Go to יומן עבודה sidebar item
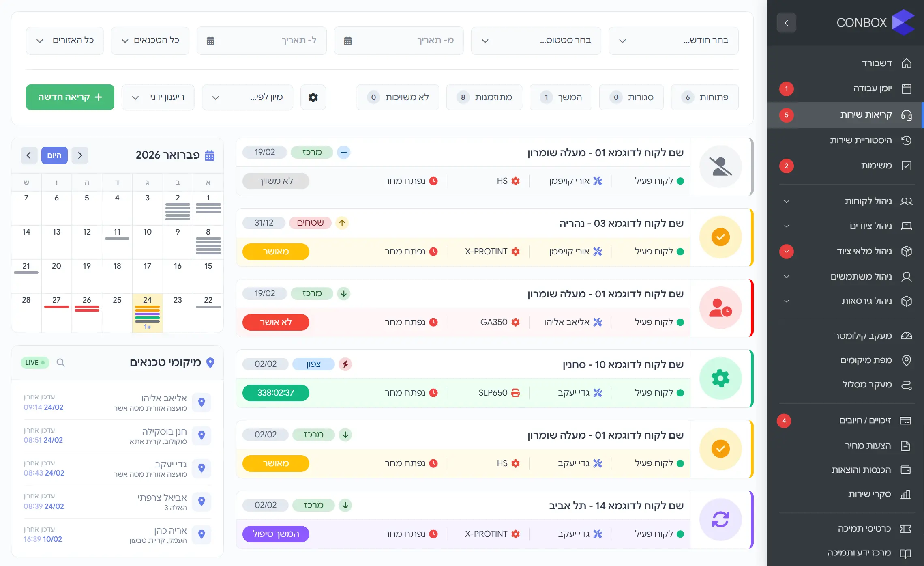The height and width of the screenshot is (566, 924). (x=872, y=88)
